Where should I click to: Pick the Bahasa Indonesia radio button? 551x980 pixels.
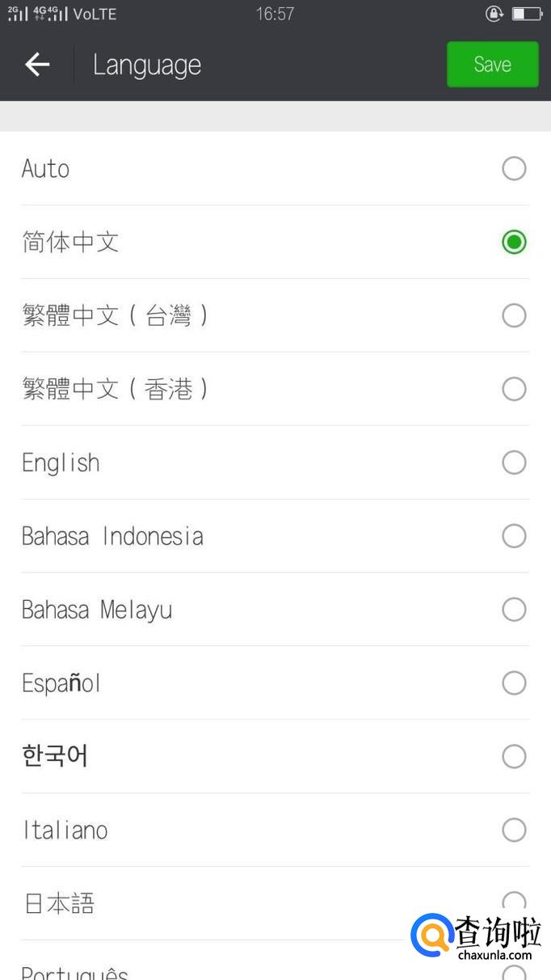[x=514, y=536]
